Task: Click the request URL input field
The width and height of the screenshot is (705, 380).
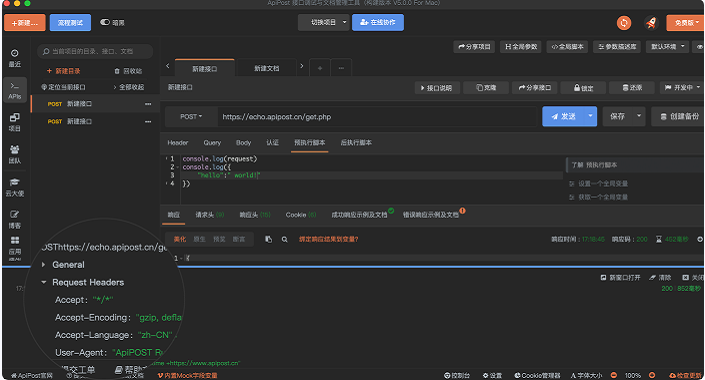Action: pyautogui.click(x=377, y=116)
